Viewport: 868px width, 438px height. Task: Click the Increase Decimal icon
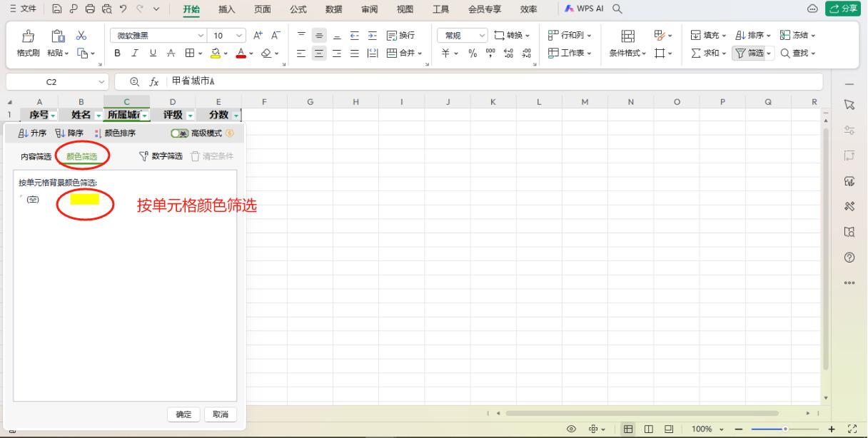pyautogui.click(x=509, y=53)
